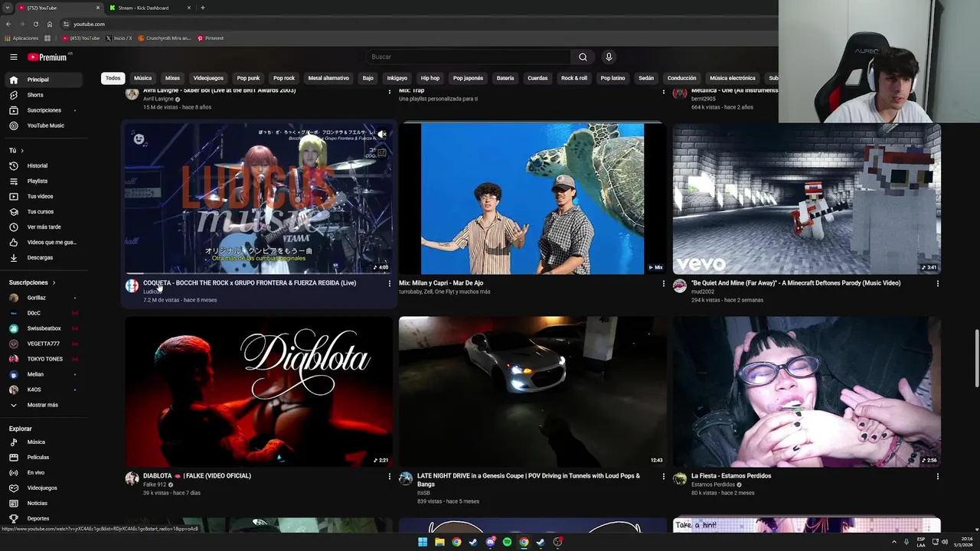The height and width of the screenshot is (551, 980).
Task: Open Tus cursos in the sidebar
Action: (x=44, y=211)
